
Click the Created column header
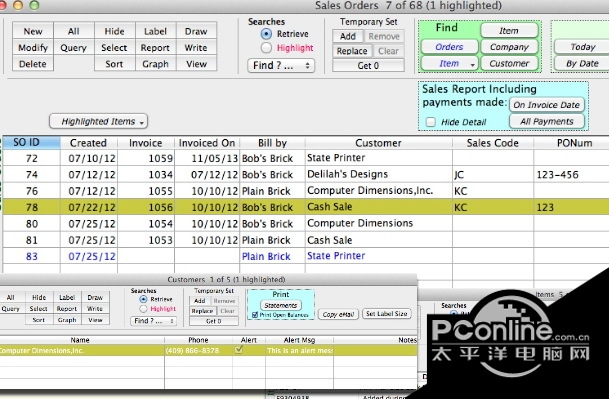pyautogui.click(x=89, y=143)
